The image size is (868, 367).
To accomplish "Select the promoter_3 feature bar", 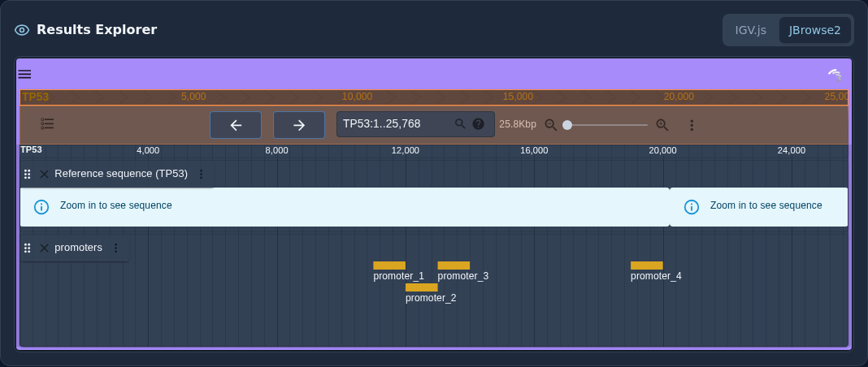I will 454,266.
